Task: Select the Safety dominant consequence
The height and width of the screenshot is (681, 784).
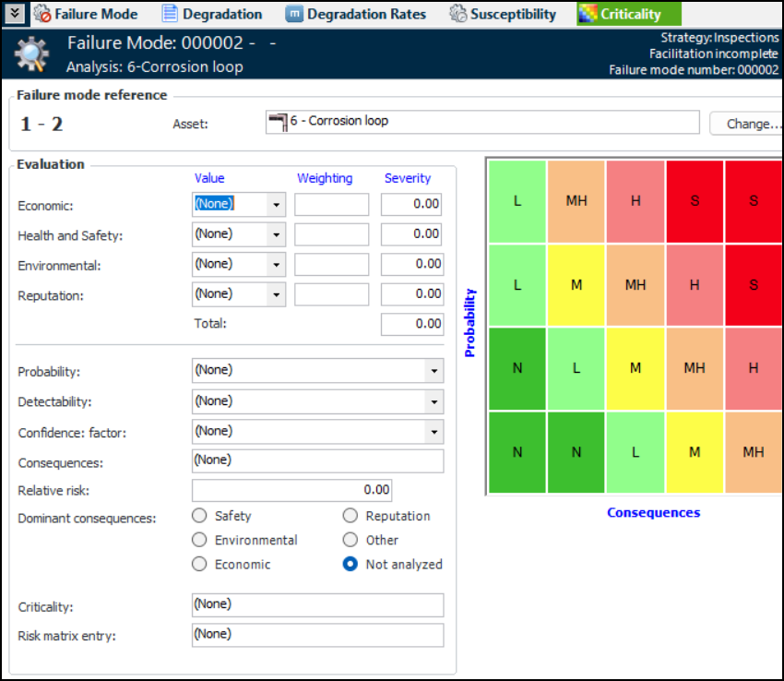Action: coord(199,516)
